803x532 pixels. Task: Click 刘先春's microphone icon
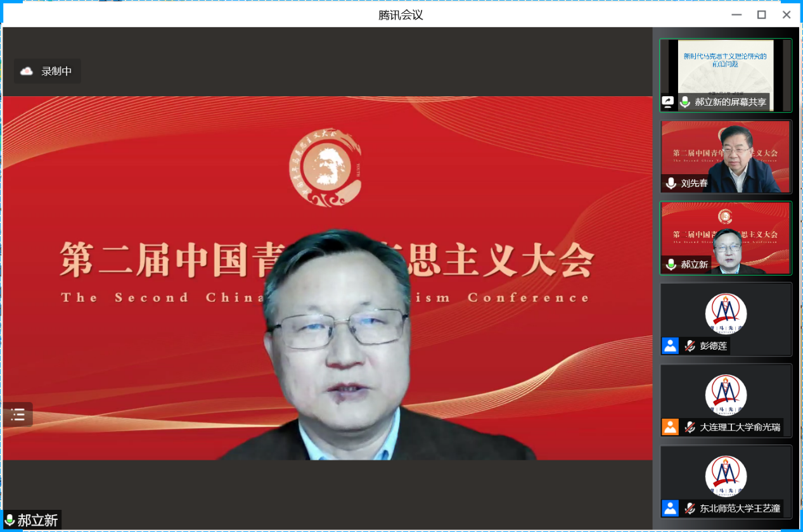[671, 184]
